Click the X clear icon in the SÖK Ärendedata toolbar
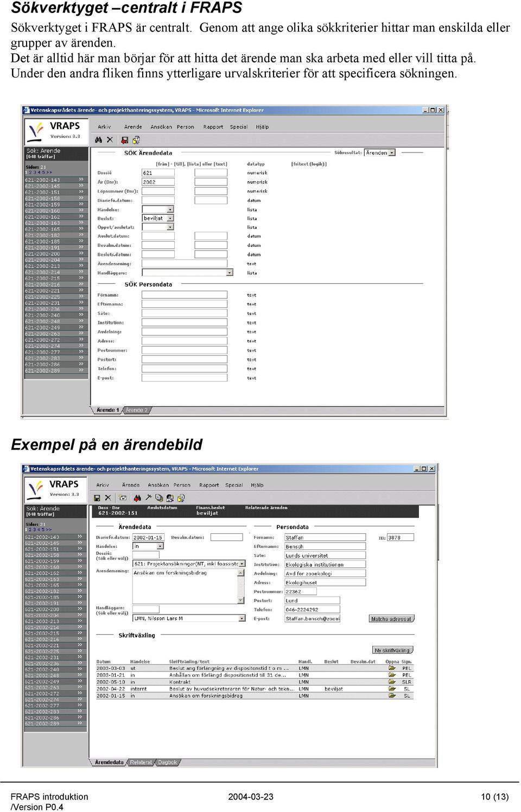 tap(110, 140)
